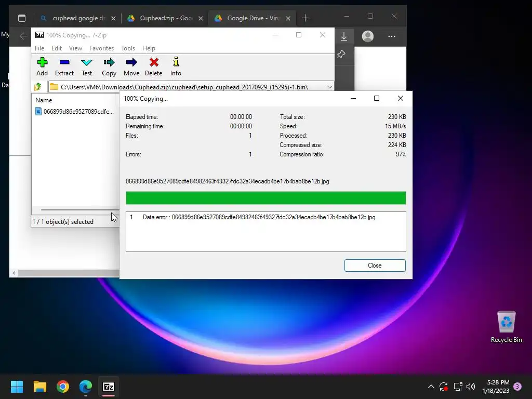The width and height of the screenshot is (532, 399).
Task: Open the Recycle Bin desktop icon
Action: tap(506, 326)
